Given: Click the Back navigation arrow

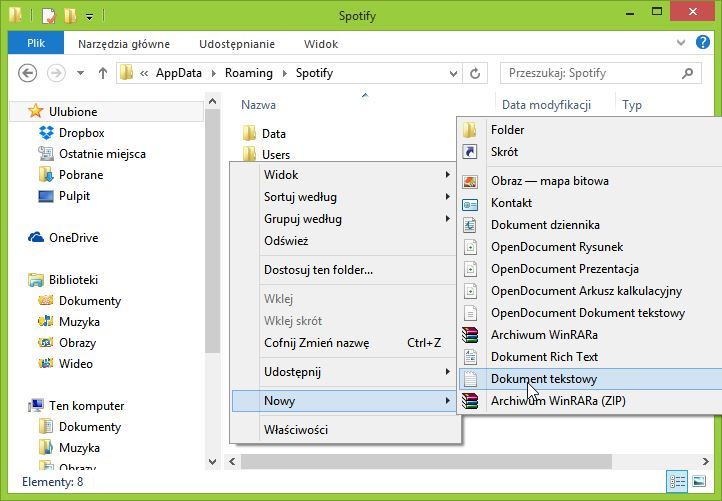Looking at the screenshot, I should [x=28, y=73].
